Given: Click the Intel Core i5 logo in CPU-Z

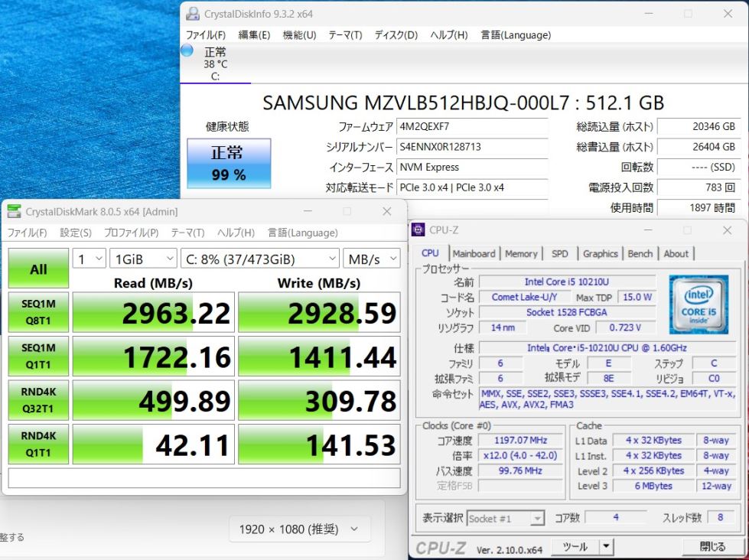Looking at the screenshot, I should coord(699,304).
